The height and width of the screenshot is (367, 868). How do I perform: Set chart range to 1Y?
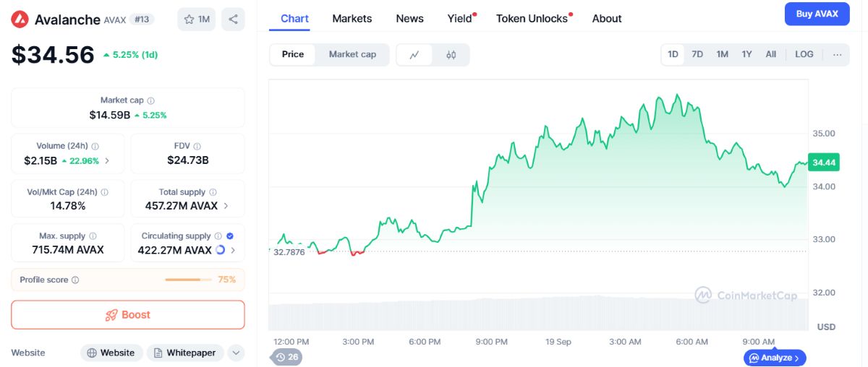pyautogui.click(x=746, y=55)
